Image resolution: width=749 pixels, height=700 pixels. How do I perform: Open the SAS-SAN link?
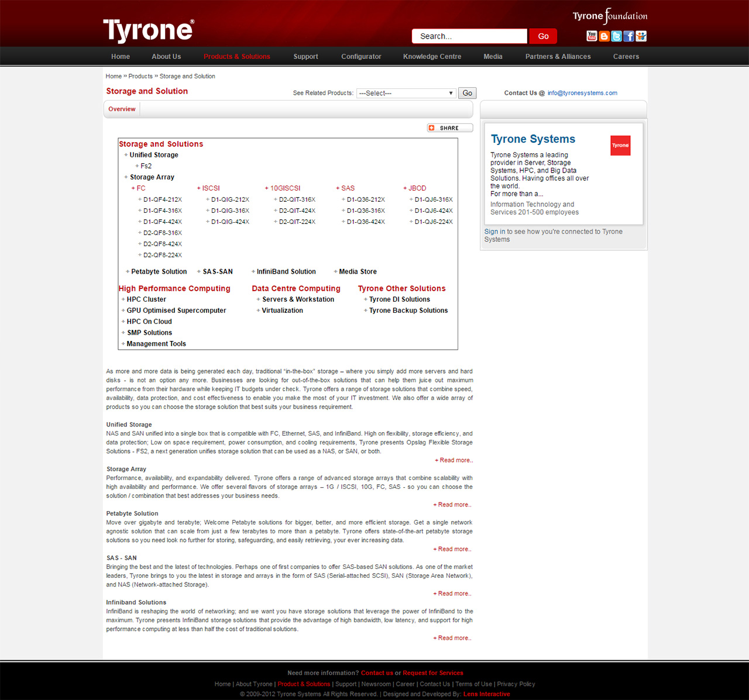218,272
